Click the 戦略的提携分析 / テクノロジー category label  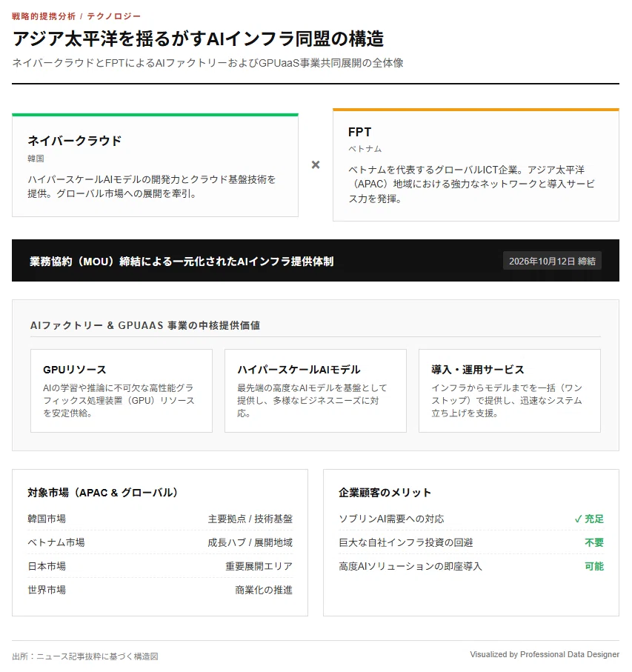pos(76,16)
